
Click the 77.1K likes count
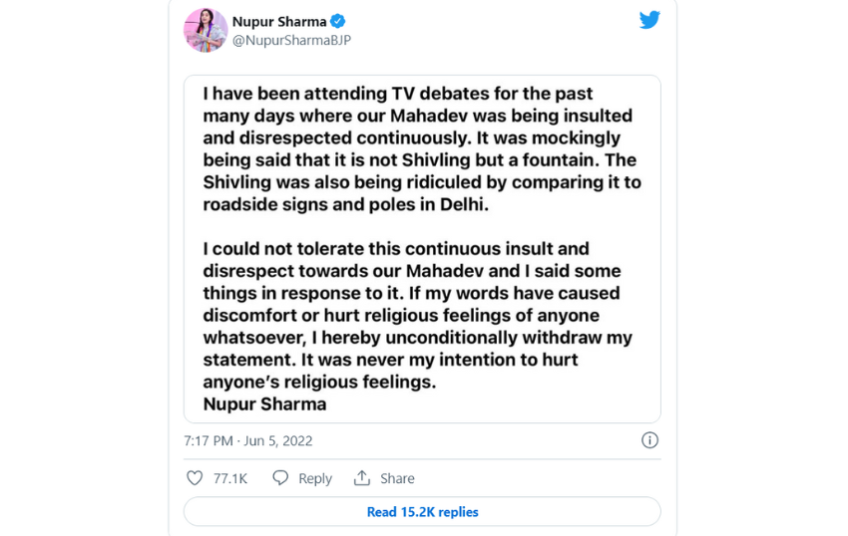(230, 479)
